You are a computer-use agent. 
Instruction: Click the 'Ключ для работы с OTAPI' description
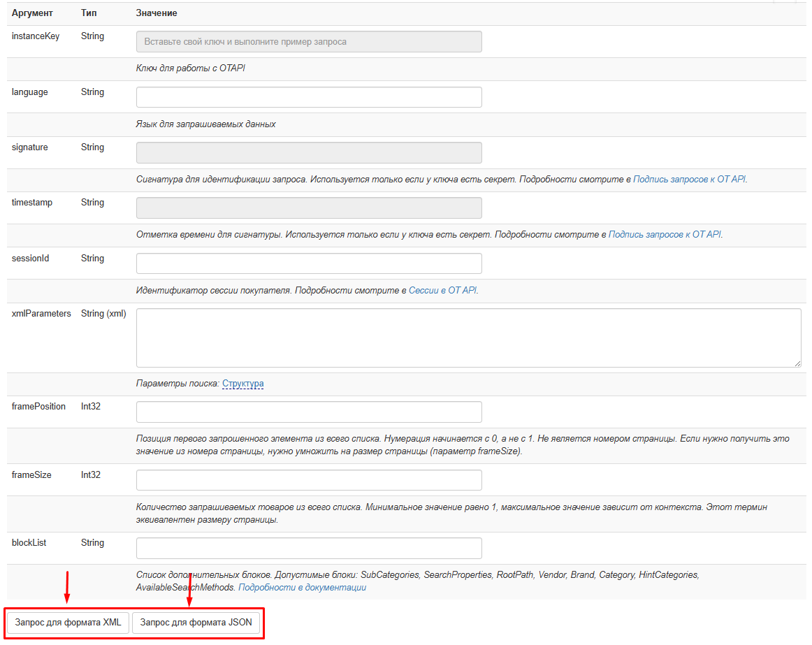pos(191,68)
